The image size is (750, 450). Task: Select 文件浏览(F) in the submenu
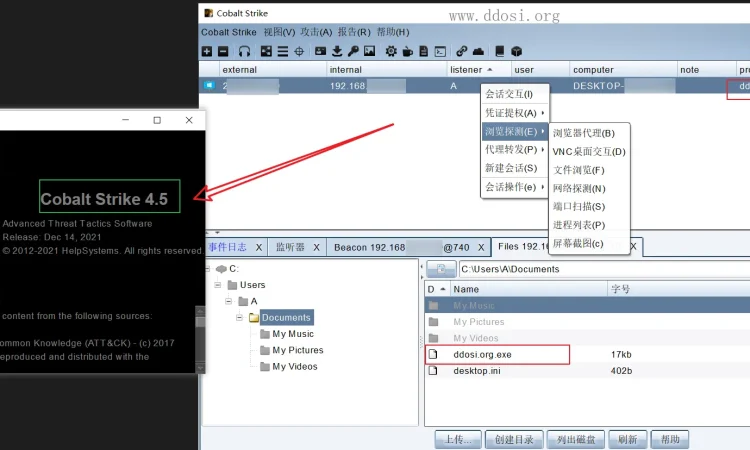tap(589, 170)
